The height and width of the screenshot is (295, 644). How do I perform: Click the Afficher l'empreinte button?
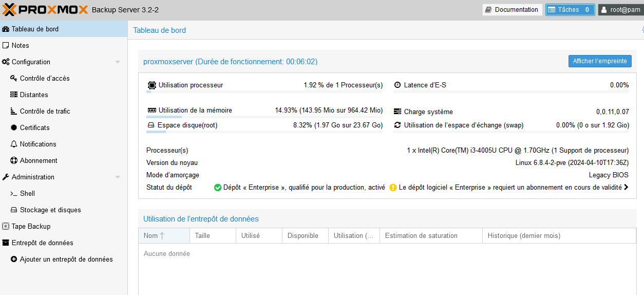pyautogui.click(x=600, y=61)
